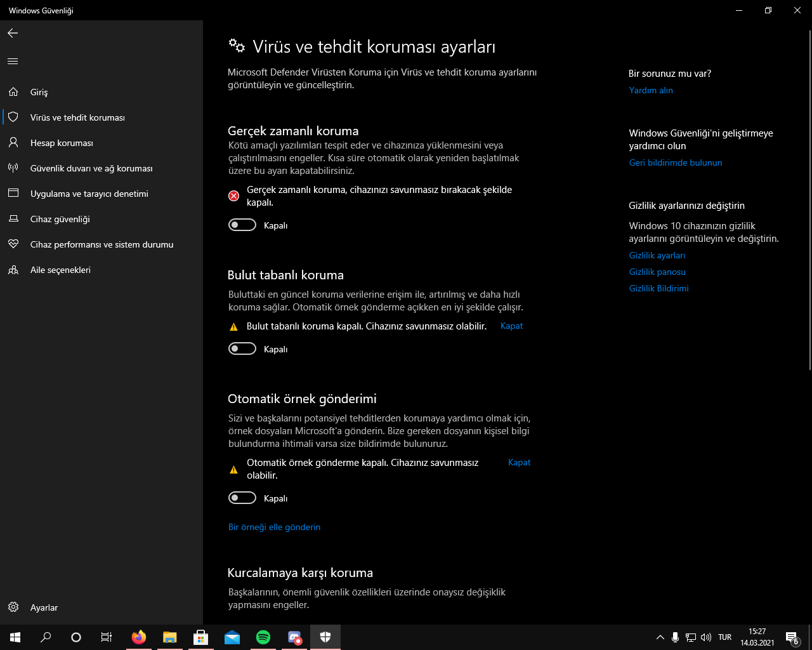Open Cihaz performansı ve sistem durumu icon
The image size is (812, 650).
point(13,244)
